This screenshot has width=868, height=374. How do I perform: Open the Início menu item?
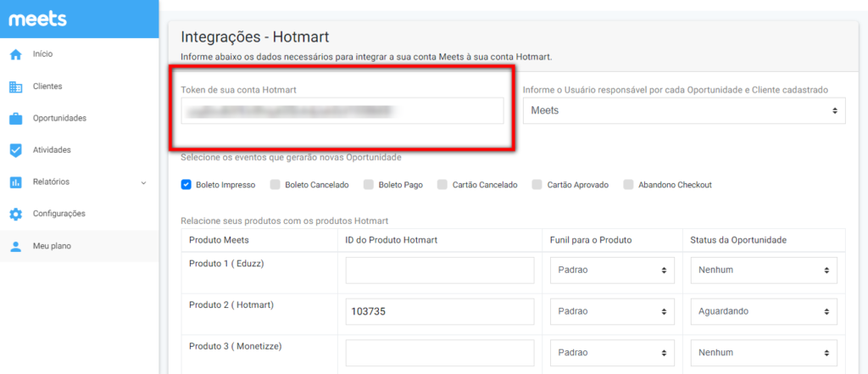click(x=79, y=54)
